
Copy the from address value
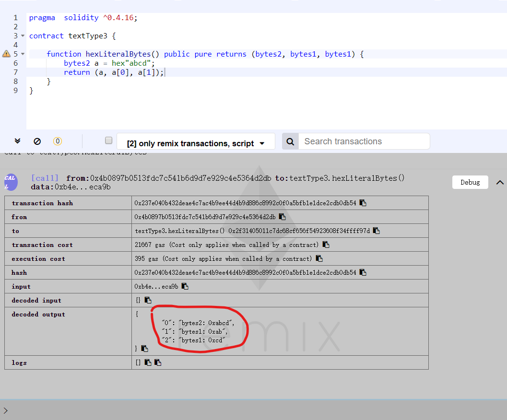pos(282,217)
